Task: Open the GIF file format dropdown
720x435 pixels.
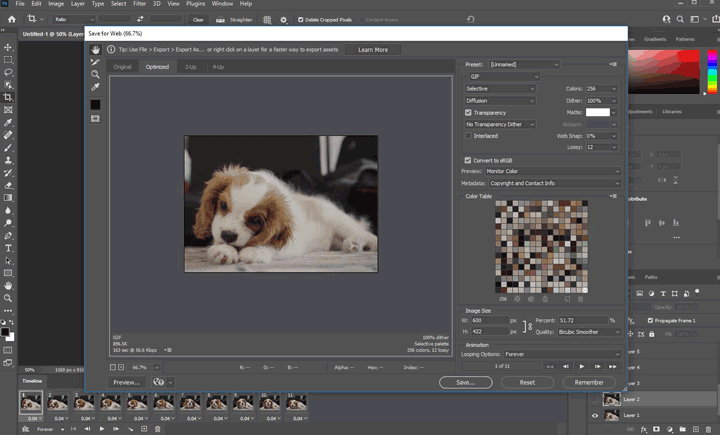Action: [x=504, y=76]
